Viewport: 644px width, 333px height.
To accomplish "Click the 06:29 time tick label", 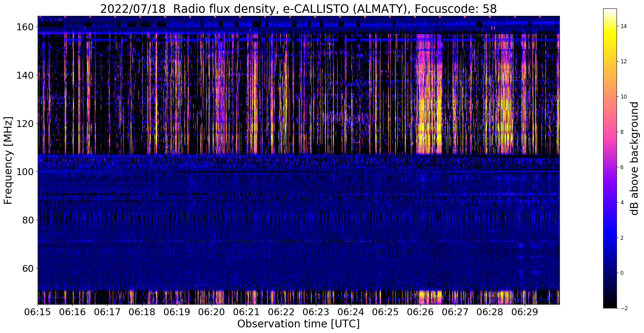I will click(525, 312).
